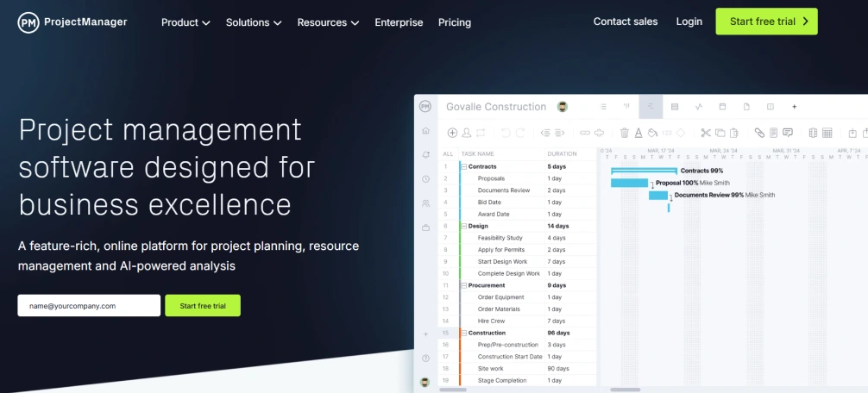Click the Cut scissors icon
868x393 pixels.
705,133
